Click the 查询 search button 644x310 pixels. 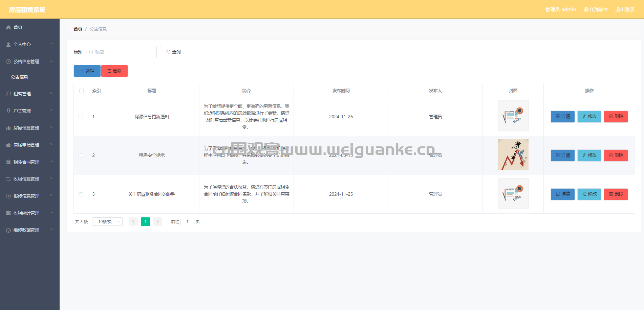coord(173,52)
